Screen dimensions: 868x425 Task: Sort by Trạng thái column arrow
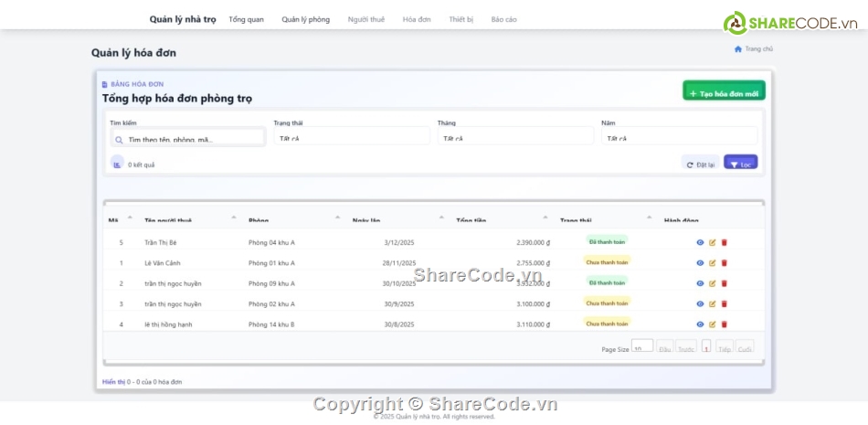click(x=650, y=218)
